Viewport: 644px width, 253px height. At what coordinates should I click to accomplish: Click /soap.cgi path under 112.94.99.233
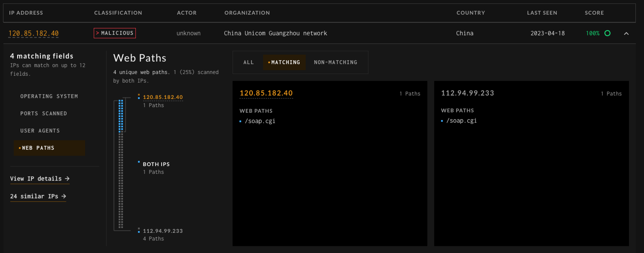[x=461, y=121]
